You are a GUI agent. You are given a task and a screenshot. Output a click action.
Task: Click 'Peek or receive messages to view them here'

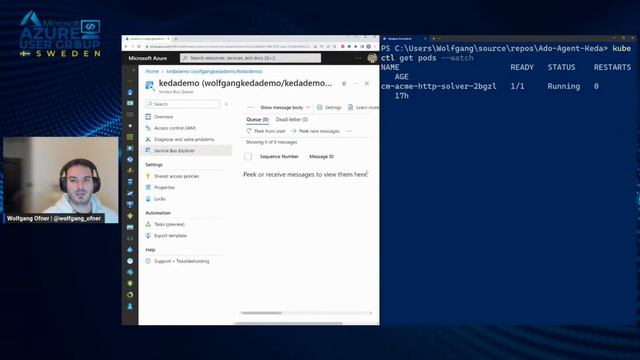305,175
